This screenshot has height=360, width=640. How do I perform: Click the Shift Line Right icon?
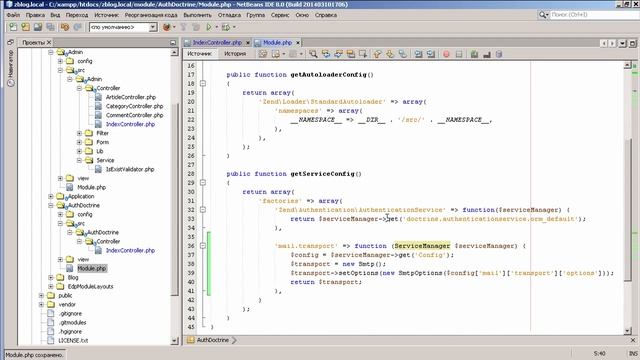(x=431, y=54)
